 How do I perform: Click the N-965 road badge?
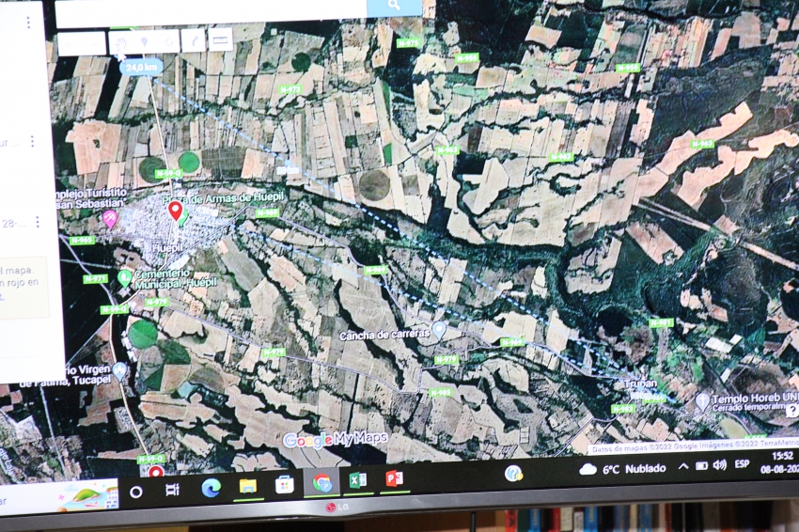click(82, 240)
